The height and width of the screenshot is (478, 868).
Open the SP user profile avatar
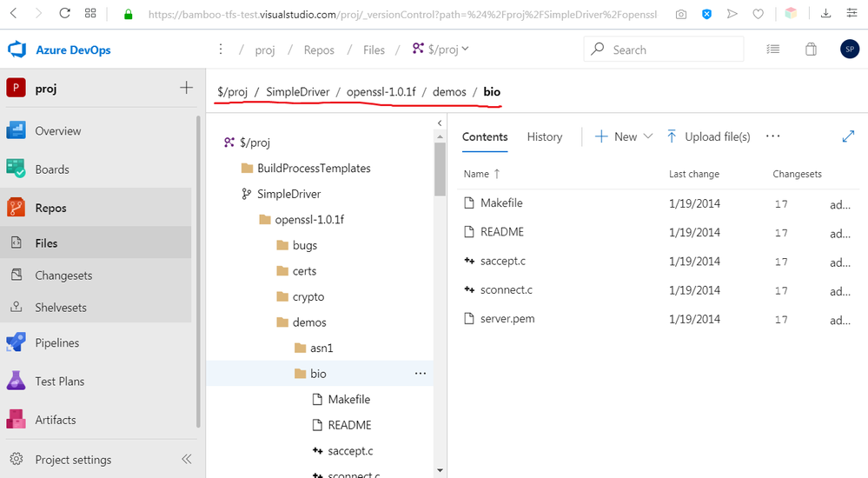tap(850, 50)
